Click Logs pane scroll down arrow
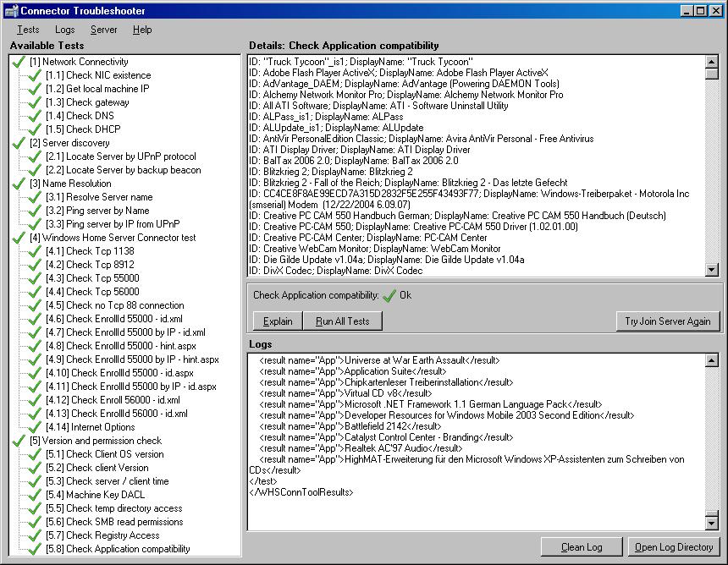The height and width of the screenshot is (565, 728). click(x=711, y=524)
